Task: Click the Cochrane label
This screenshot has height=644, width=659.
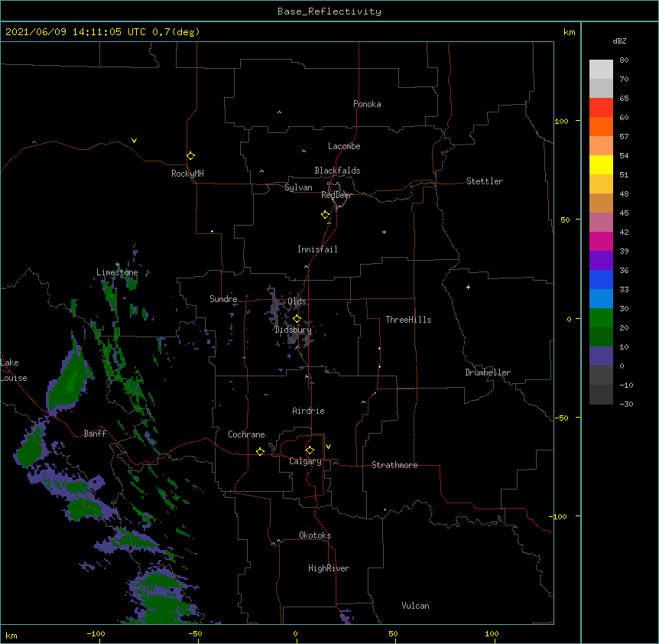Action: click(x=246, y=434)
